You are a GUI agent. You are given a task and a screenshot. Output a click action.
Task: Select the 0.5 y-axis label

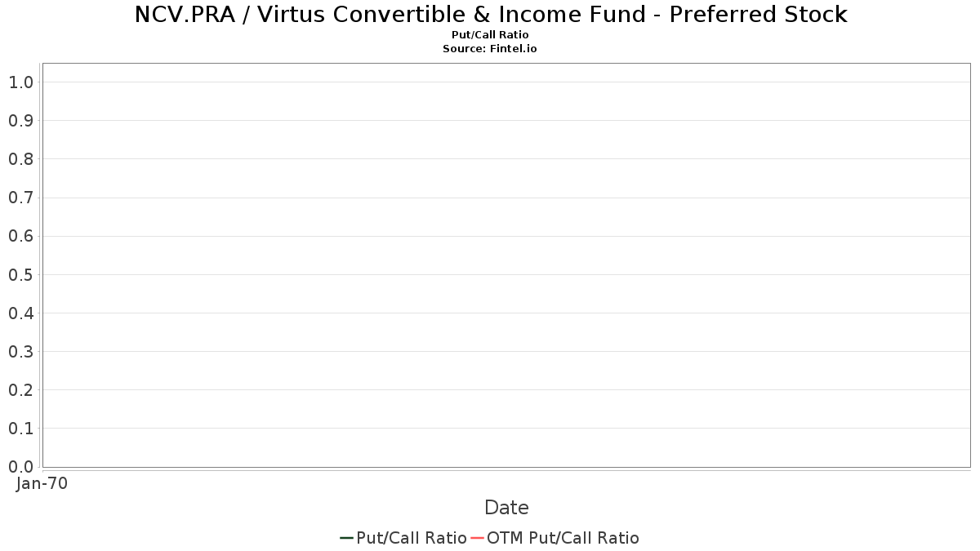20,274
